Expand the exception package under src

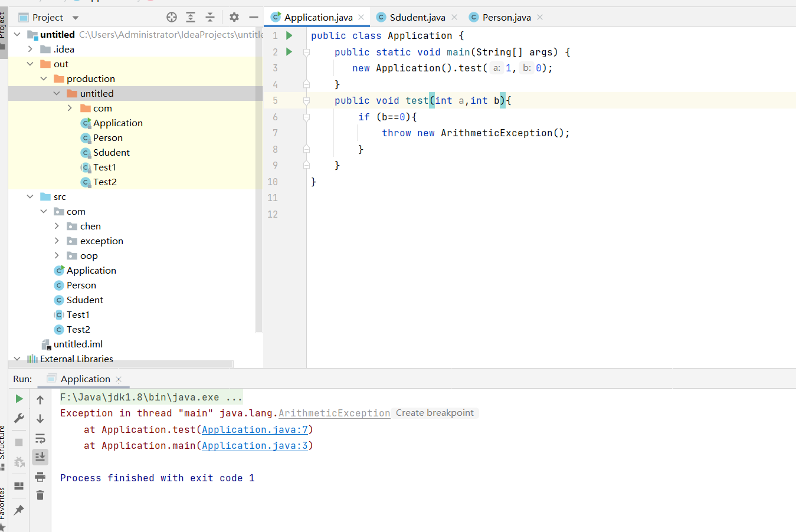pos(57,241)
